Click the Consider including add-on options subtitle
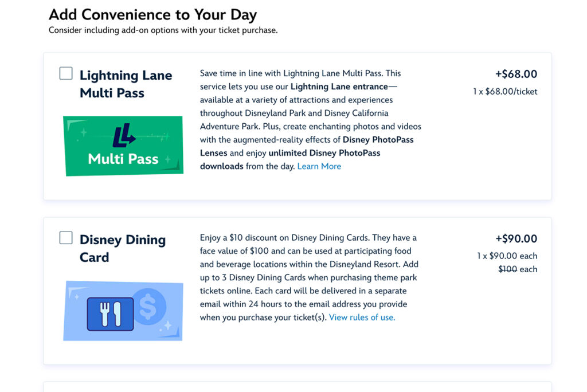 click(x=163, y=30)
